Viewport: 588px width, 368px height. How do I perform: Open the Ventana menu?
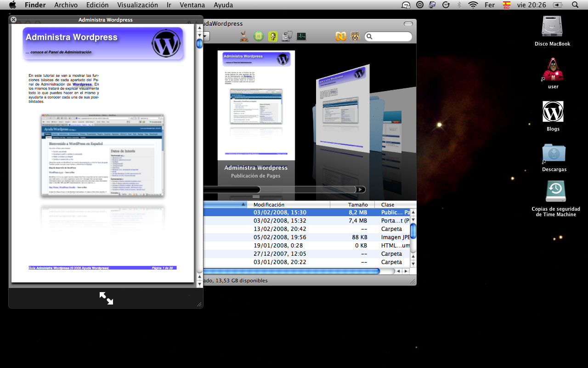pyautogui.click(x=192, y=5)
